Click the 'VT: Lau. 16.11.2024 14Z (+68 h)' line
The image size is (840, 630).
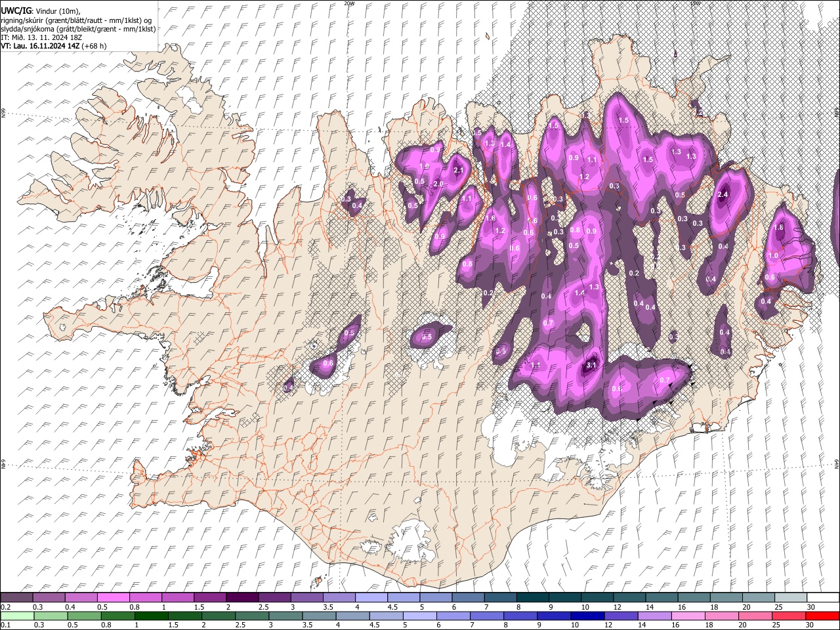[53, 46]
